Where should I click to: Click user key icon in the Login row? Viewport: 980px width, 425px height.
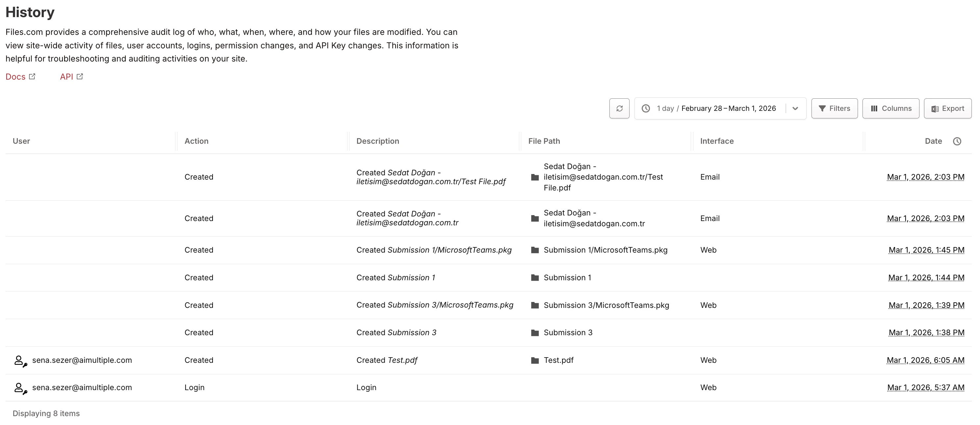tap(20, 388)
